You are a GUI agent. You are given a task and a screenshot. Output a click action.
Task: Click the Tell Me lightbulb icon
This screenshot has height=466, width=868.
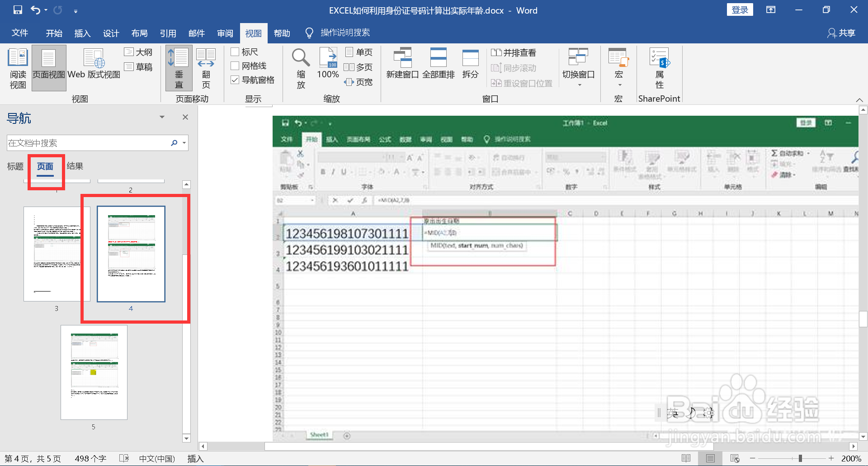309,33
